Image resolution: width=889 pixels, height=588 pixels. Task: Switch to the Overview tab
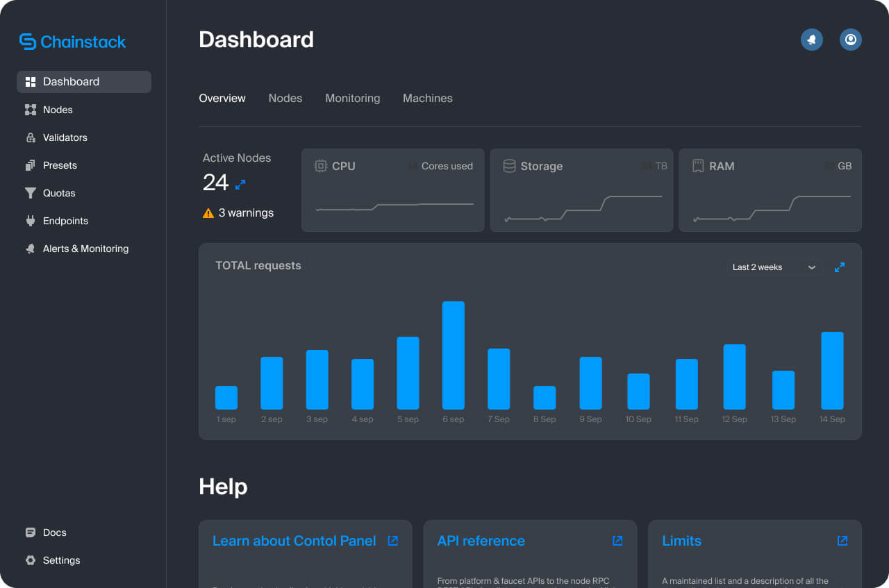coord(222,99)
